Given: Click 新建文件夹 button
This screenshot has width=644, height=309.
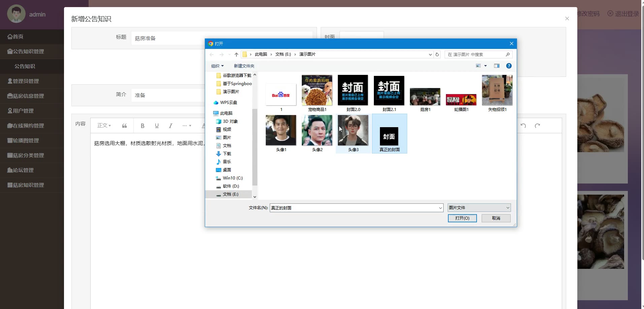Looking at the screenshot, I should (244, 66).
